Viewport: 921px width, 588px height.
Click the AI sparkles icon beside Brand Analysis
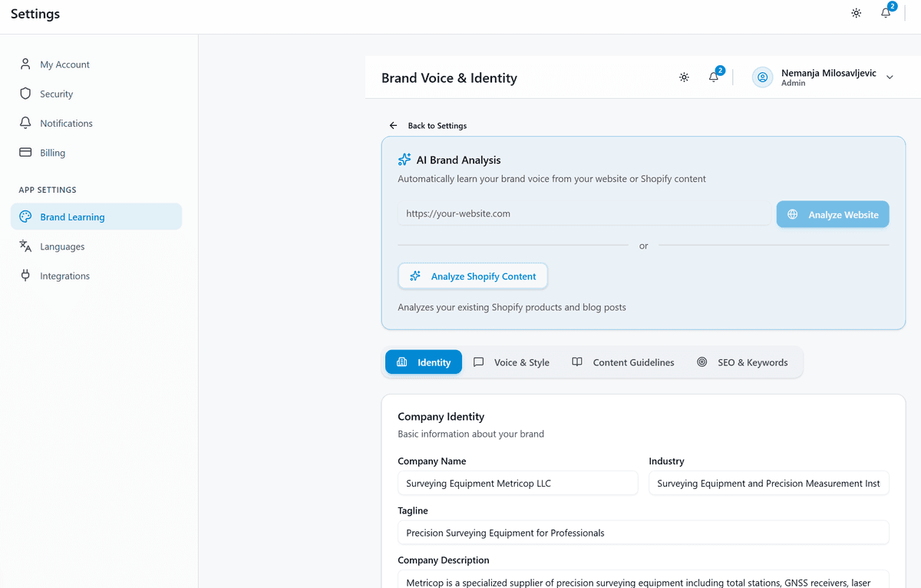tap(404, 159)
